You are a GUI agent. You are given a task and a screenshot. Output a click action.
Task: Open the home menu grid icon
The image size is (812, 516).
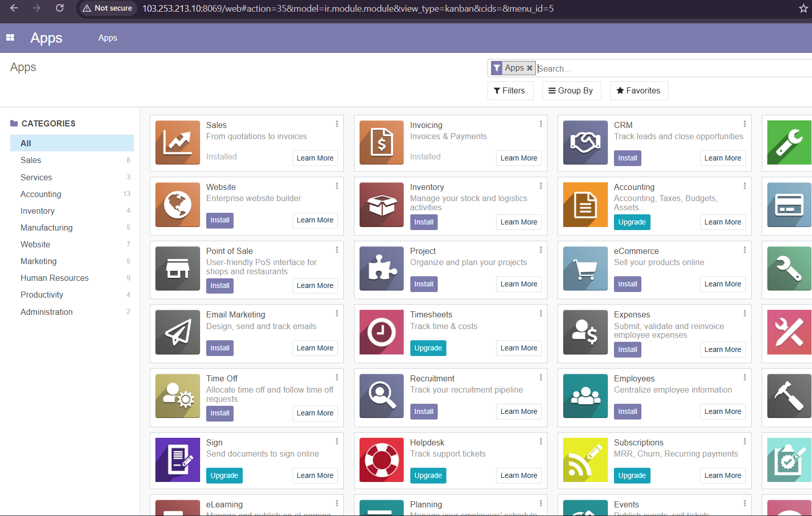(10, 38)
